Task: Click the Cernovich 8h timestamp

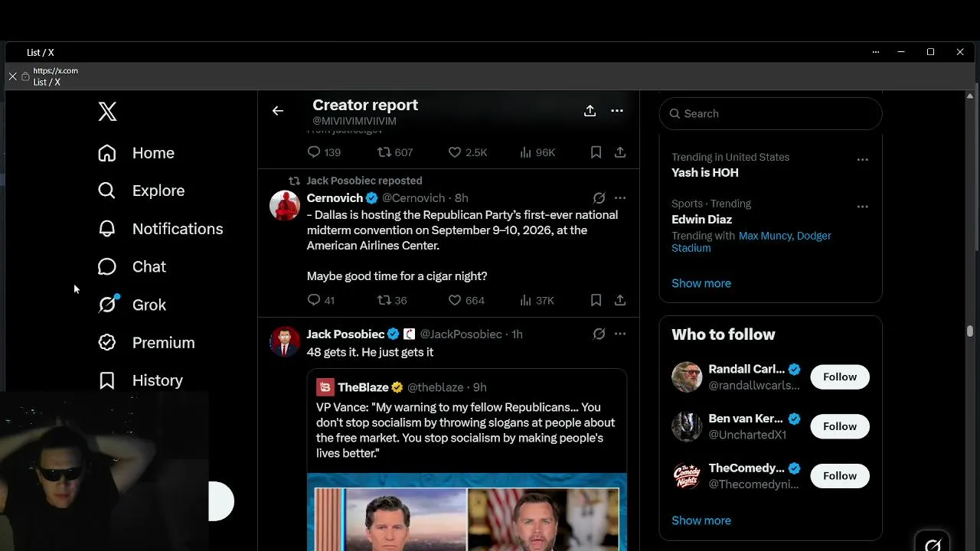Action: point(462,198)
